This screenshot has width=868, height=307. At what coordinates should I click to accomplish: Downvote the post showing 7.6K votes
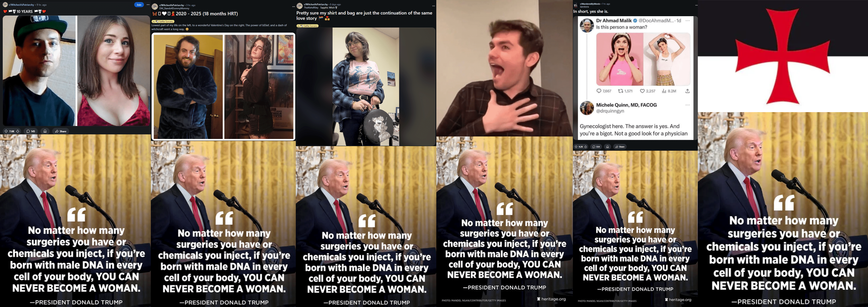pos(18,131)
